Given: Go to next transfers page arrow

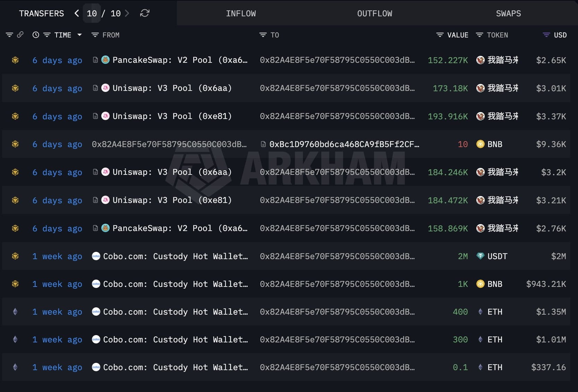Looking at the screenshot, I should (127, 14).
